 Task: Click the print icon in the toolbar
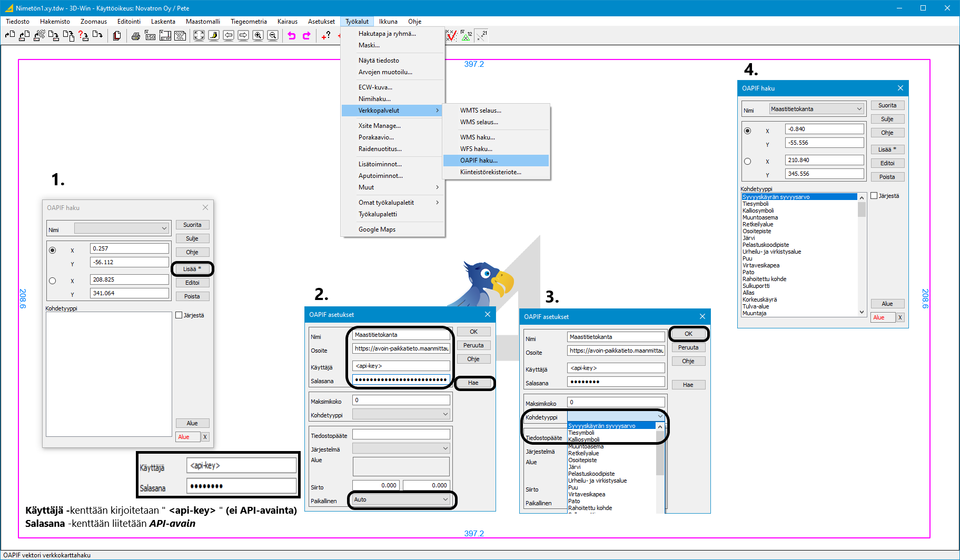pyautogui.click(x=135, y=36)
